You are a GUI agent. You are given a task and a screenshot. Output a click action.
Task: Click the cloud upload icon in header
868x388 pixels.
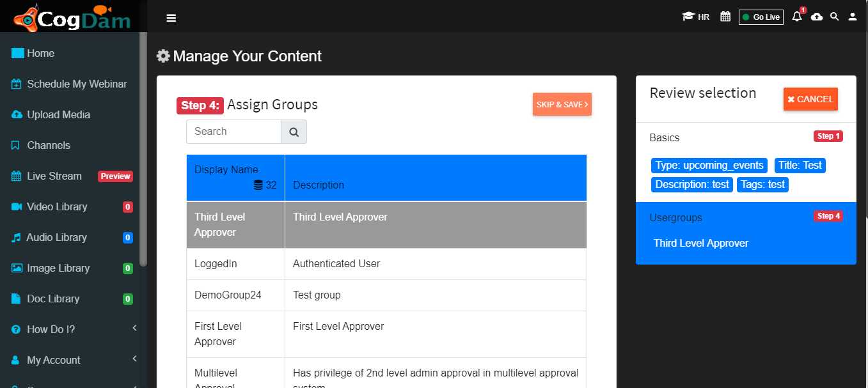coord(817,17)
